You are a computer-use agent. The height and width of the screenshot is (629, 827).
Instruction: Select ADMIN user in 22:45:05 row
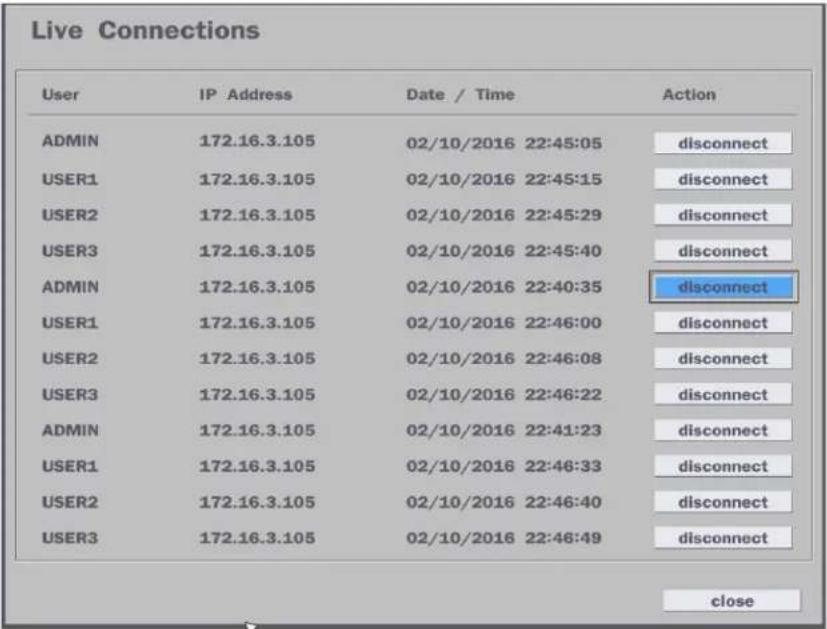coord(70,141)
